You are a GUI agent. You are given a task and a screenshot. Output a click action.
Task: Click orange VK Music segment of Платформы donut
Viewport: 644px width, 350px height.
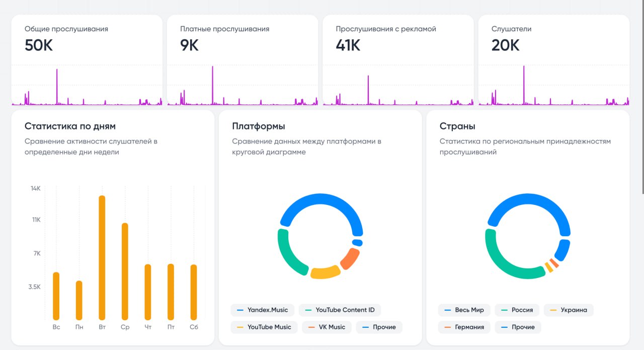coord(349,259)
